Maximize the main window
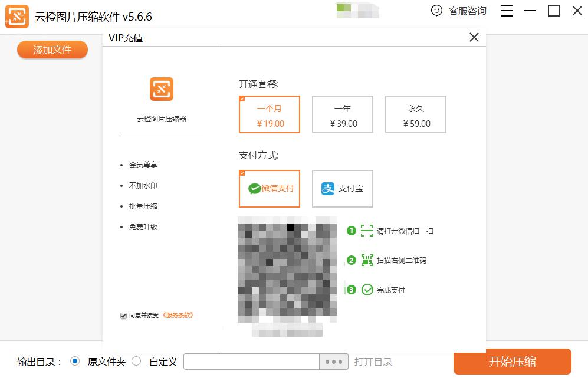Viewport: 588px width, 381px height. [x=554, y=11]
